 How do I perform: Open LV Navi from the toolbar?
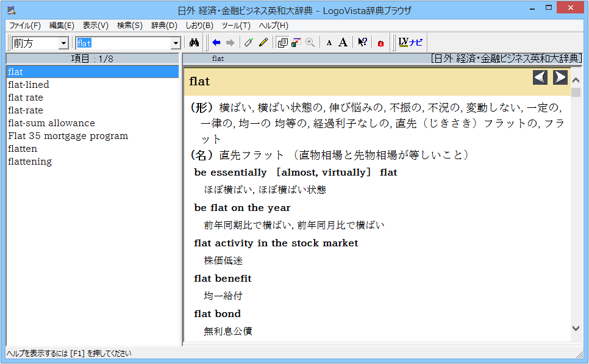410,43
